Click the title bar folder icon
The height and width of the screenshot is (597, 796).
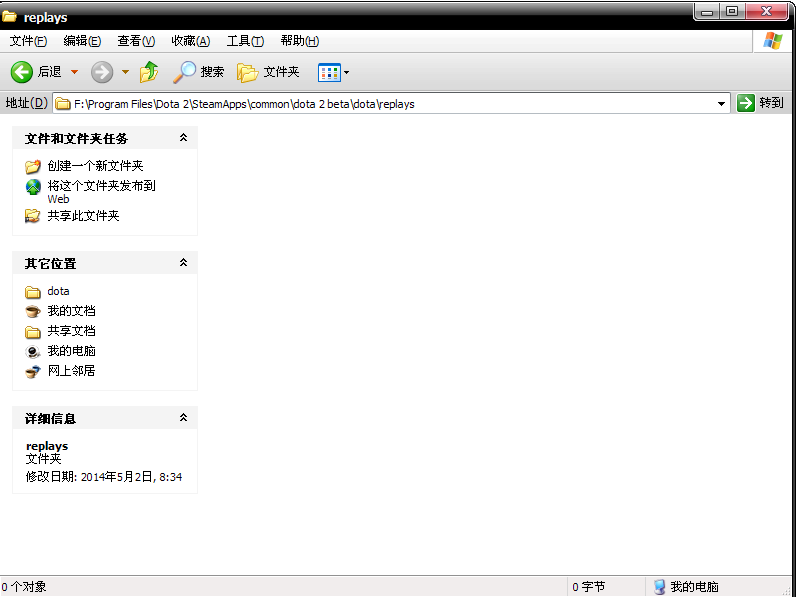9,16
